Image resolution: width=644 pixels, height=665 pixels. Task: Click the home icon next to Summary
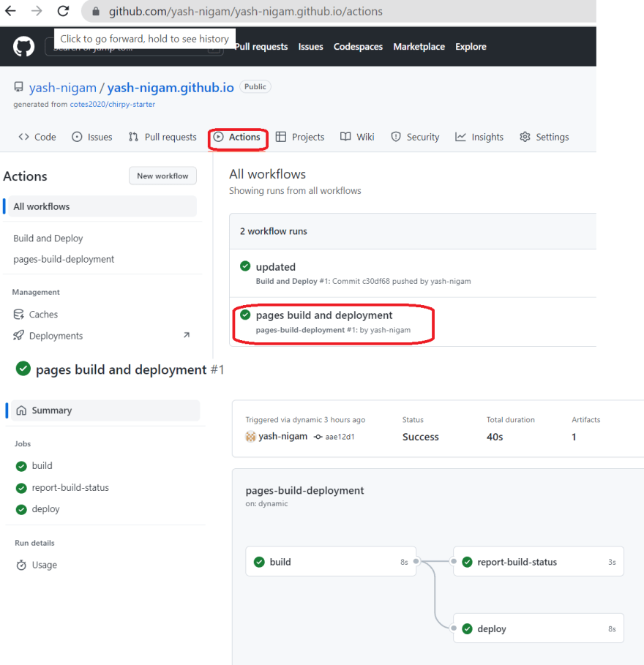pyautogui.click(x=21, y=410)
